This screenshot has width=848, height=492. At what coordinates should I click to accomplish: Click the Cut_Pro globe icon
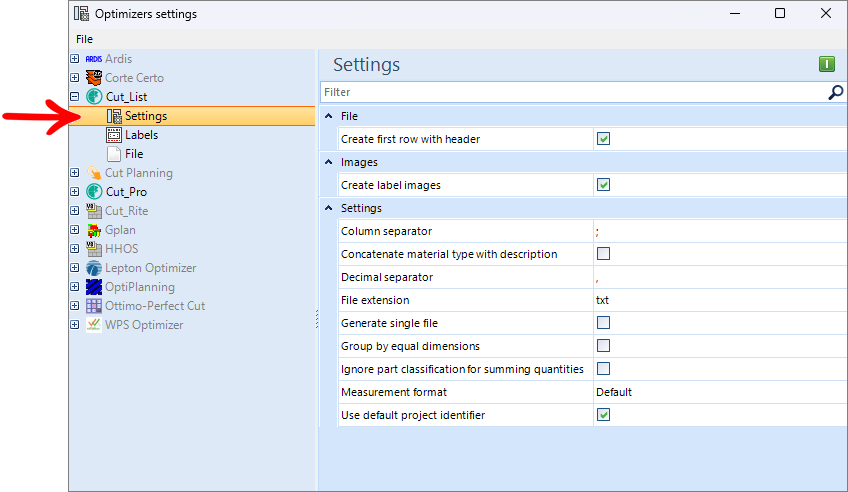coord(94,192)
